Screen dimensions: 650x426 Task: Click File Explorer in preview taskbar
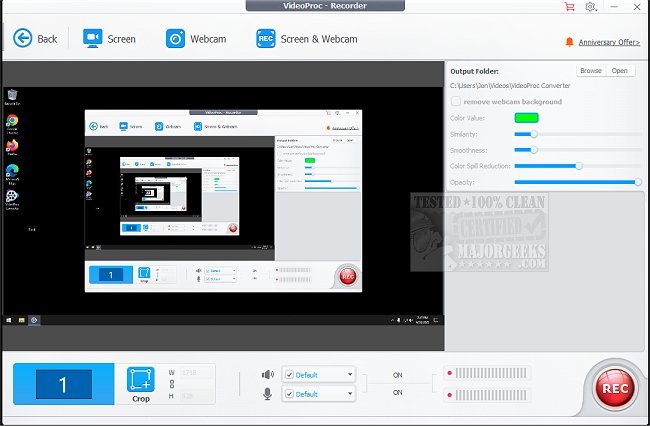point(21,320)
